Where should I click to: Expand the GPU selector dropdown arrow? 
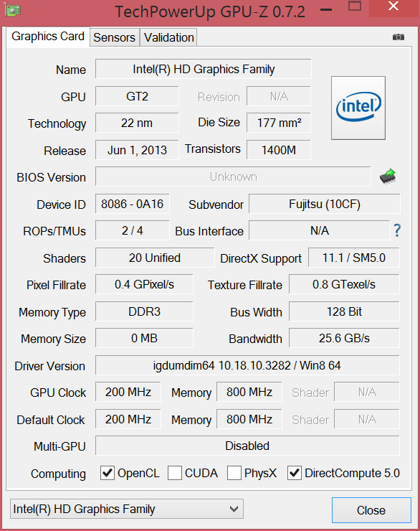click(234, 509)
